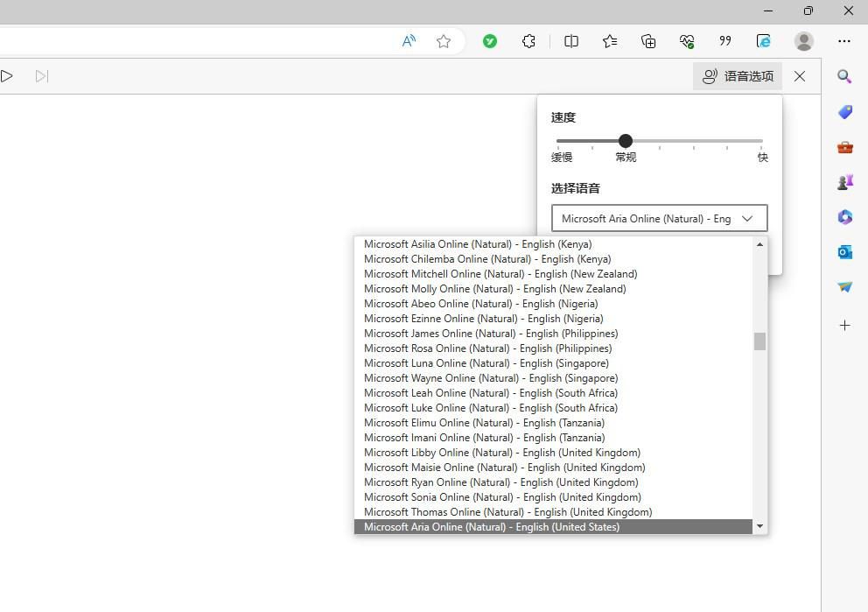Open the sidebar Tools briefcase icon
Viewport: 868px width, 612px height.
844,147
